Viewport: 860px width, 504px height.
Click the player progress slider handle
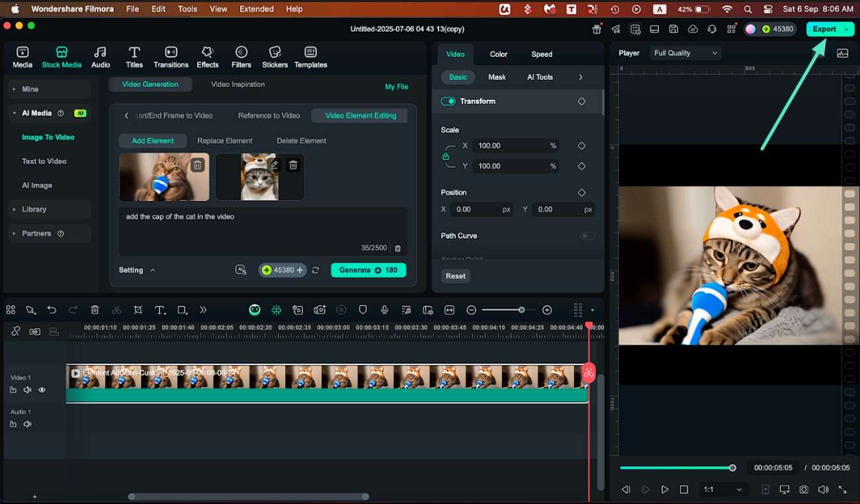point(732,468)
